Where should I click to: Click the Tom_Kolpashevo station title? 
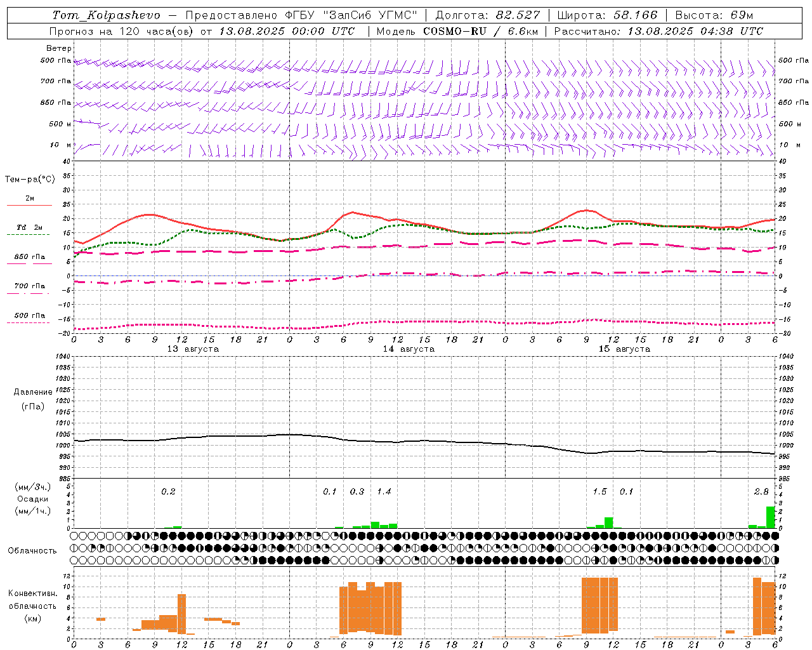[106, 15]
